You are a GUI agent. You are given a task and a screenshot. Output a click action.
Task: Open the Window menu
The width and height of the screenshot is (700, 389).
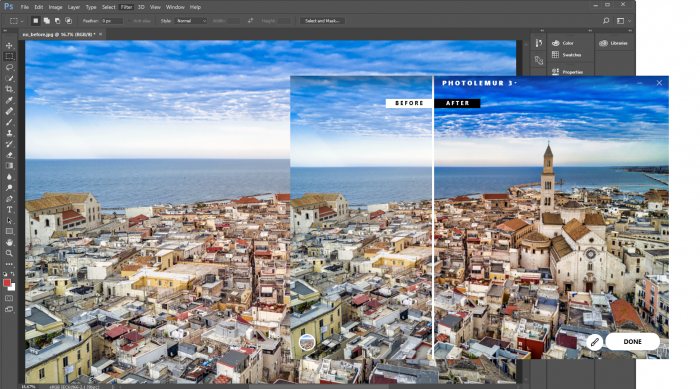pos(175,7)
